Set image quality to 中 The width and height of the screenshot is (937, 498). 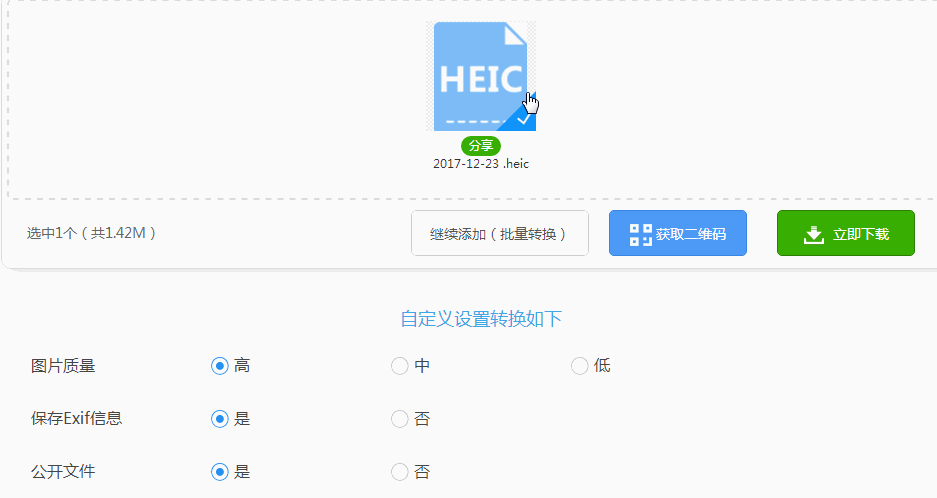point(400,366)
